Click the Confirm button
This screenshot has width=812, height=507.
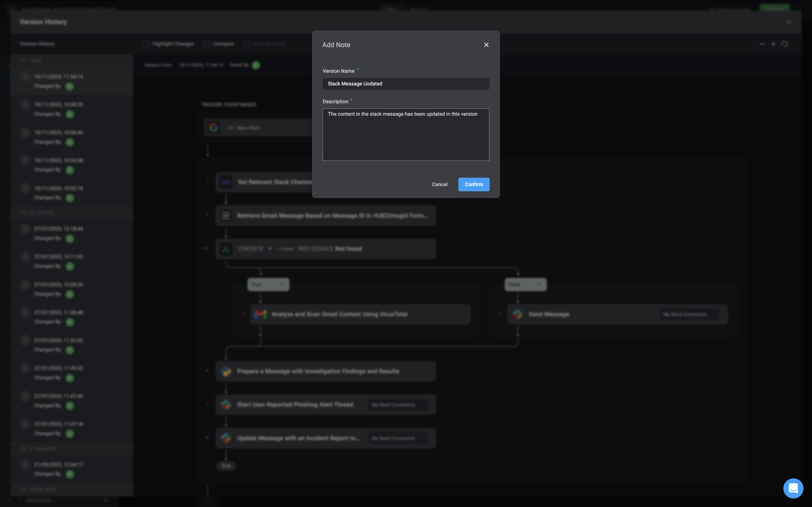point(473,184)
